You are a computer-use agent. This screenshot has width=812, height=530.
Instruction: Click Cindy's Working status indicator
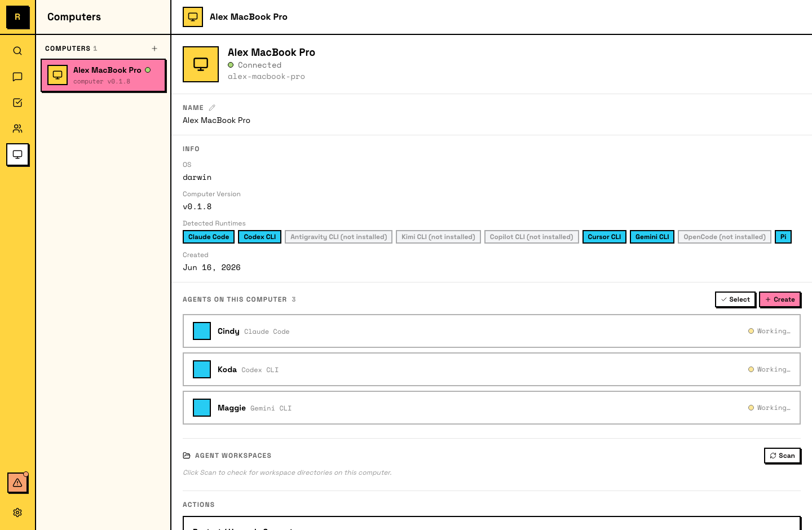tap(769, 331)
